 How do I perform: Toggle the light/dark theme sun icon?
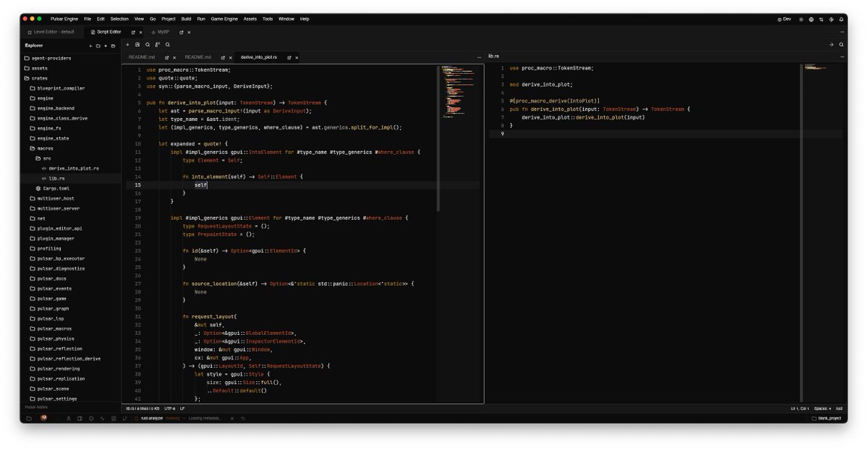(801, 19)
